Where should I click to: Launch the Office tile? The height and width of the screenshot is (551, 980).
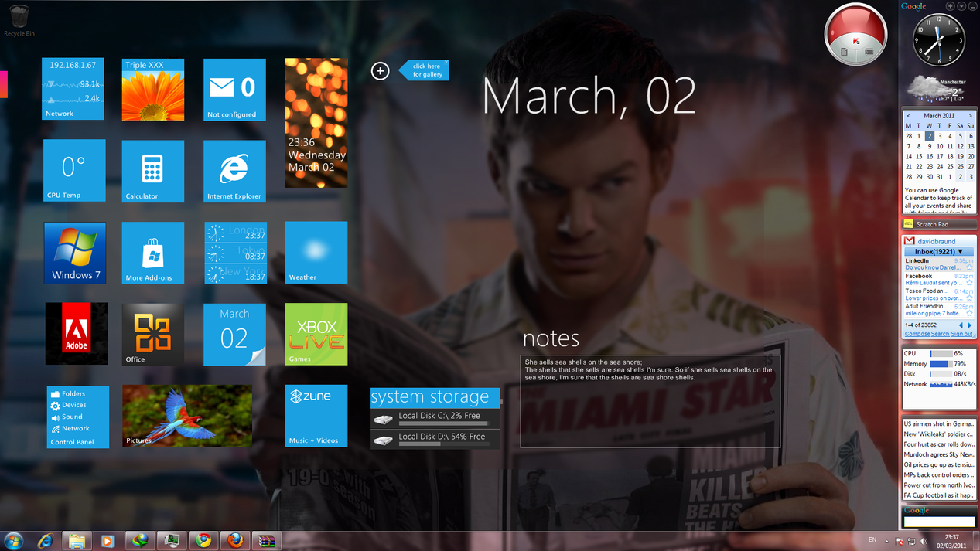coord(153,334)
